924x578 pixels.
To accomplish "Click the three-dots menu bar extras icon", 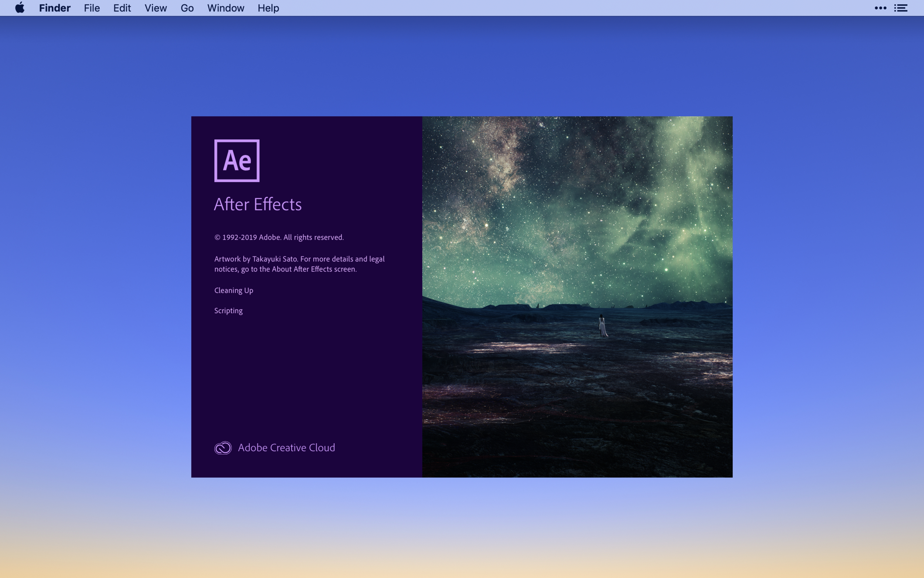I will pyautogui.click(x=880, y=8).
